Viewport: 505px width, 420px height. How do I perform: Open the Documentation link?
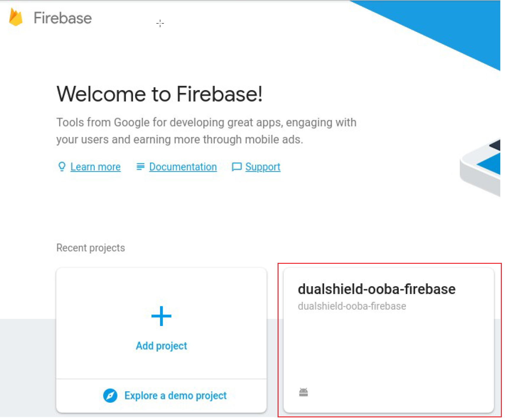(x=183, y=167)
